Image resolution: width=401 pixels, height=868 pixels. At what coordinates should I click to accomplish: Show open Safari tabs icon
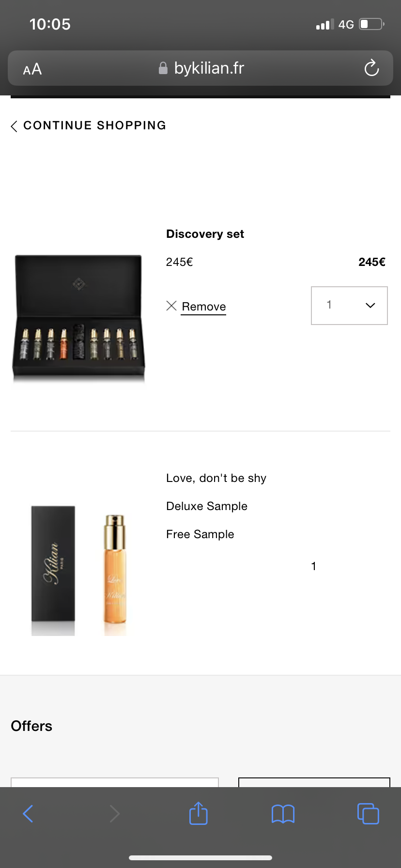click(368, 814)
